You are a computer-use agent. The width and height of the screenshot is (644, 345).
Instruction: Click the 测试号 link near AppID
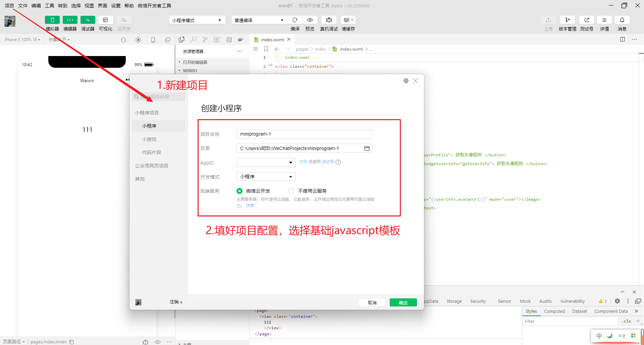pos(328,162)
